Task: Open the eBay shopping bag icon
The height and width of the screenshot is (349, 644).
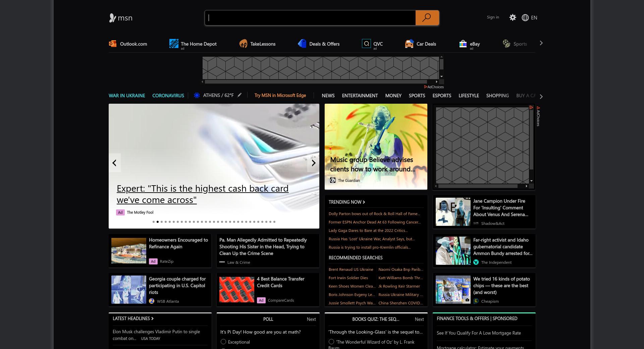Action: [463, 44]
